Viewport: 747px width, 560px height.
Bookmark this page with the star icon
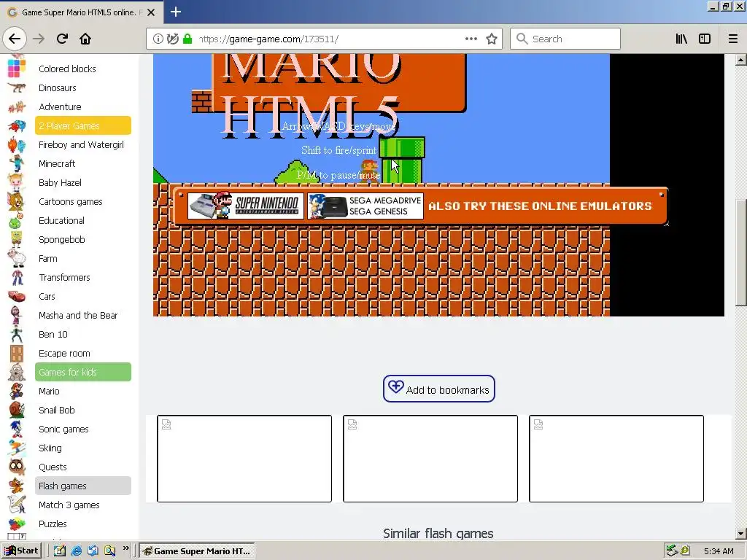(491, 39)
